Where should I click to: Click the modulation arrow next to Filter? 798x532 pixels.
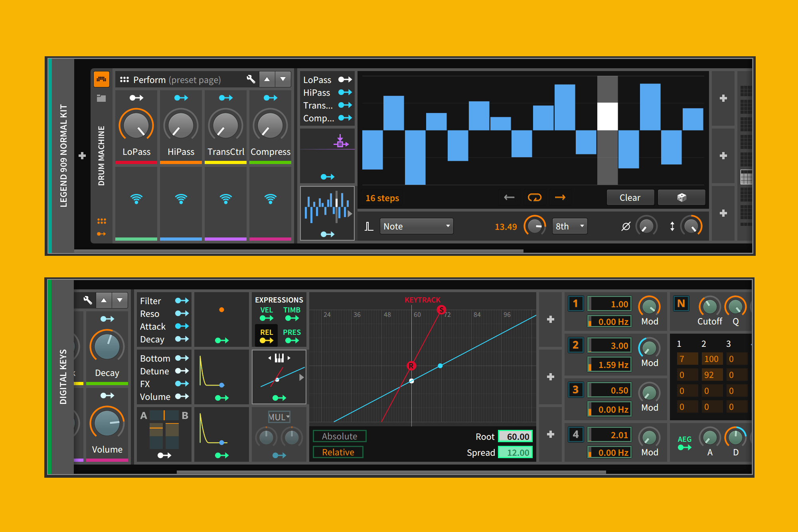(x=183, y=300)
